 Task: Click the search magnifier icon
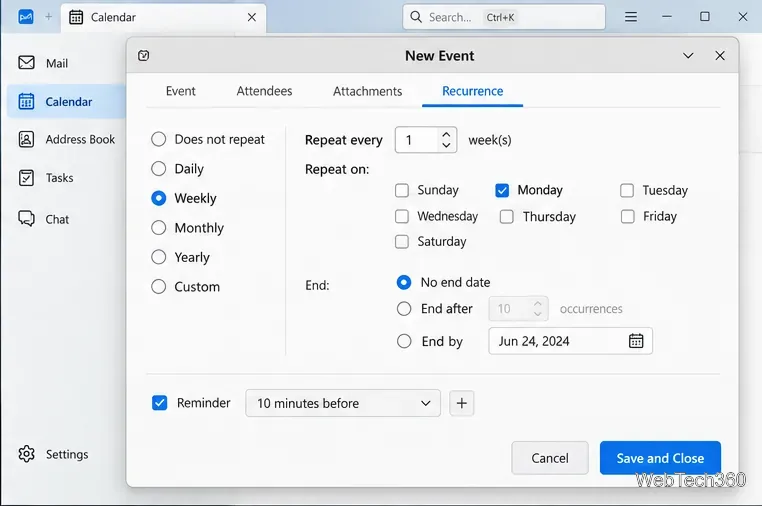[416, 17]
